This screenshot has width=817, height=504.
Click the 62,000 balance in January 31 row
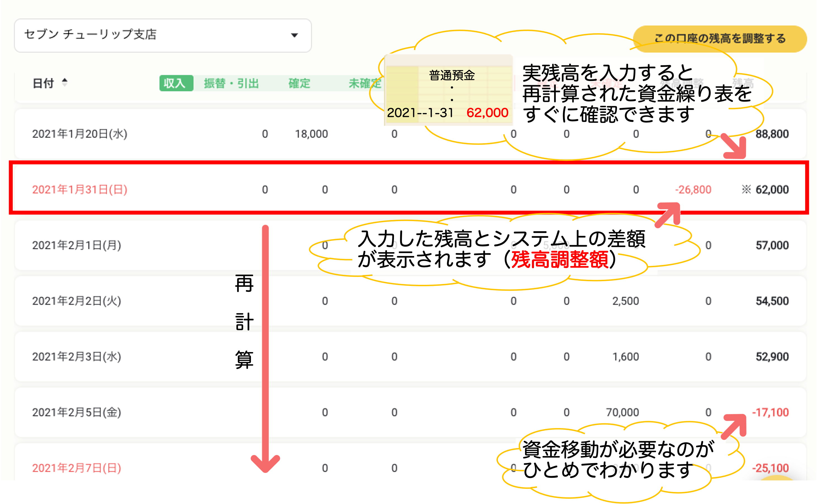772,190
